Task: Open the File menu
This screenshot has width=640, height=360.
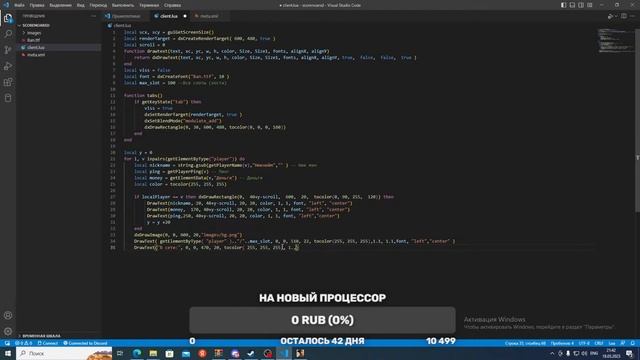Action: 19,5
